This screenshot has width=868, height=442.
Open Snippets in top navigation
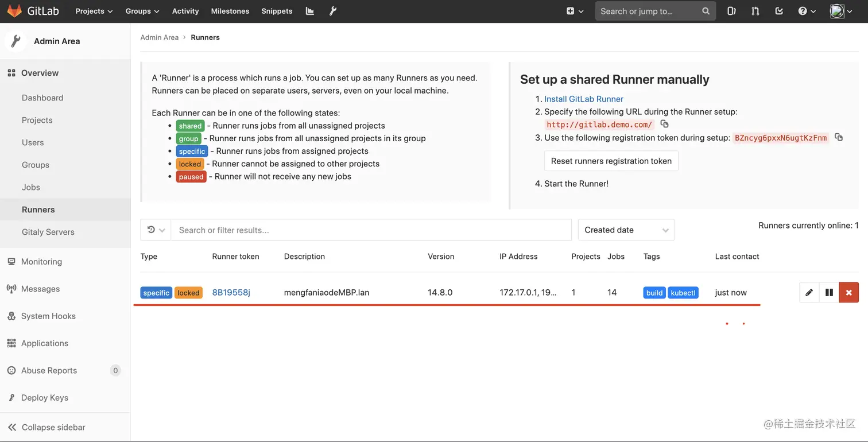click(277, 11)
